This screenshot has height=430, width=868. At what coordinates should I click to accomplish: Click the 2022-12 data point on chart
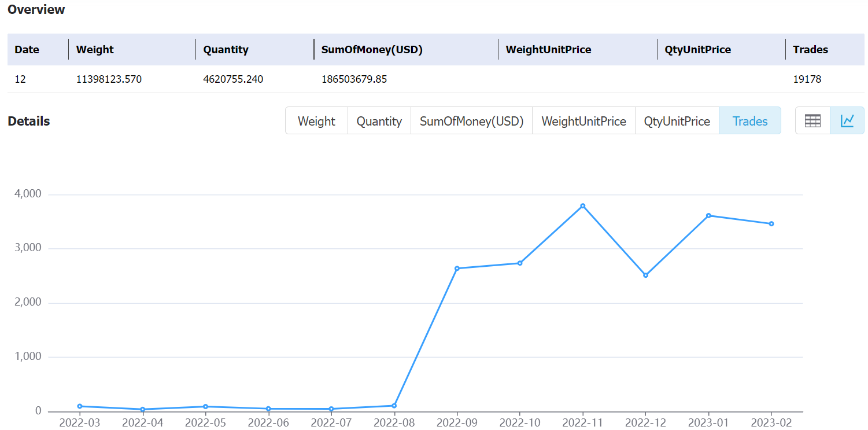(x=645, y=275)
